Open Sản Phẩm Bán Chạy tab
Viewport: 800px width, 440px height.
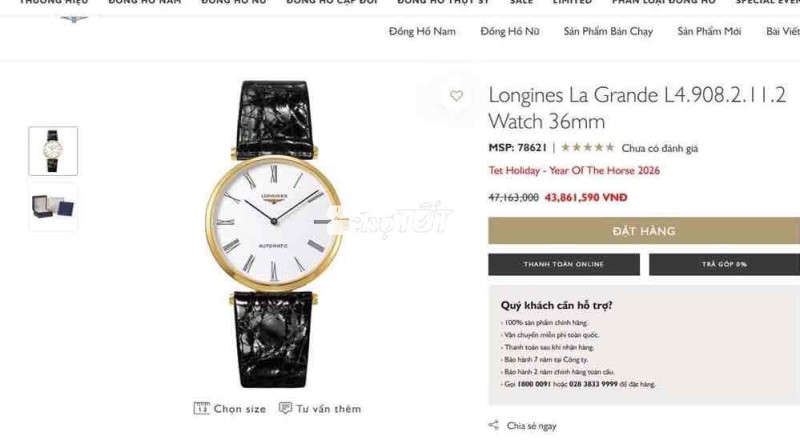[608, 32]
